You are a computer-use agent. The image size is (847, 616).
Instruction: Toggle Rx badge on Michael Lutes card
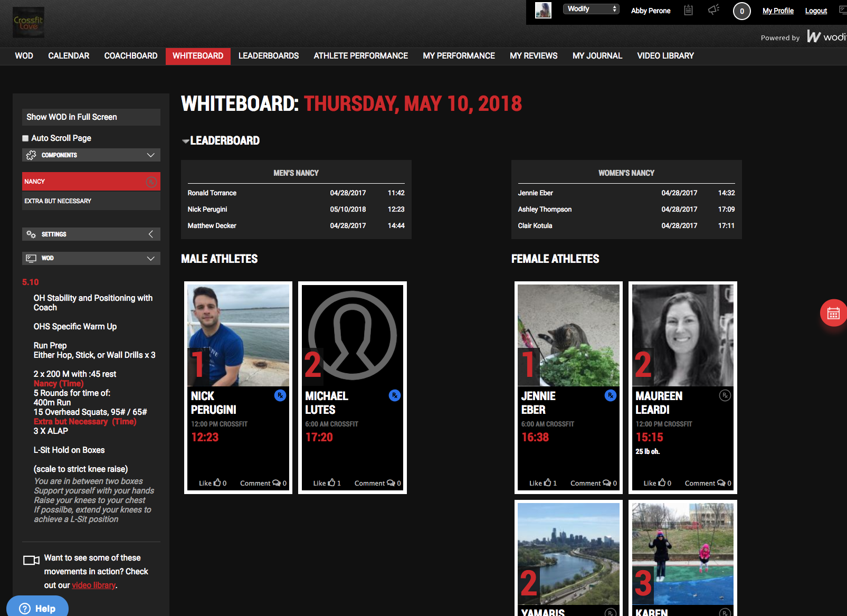click(x=395, y=395)
